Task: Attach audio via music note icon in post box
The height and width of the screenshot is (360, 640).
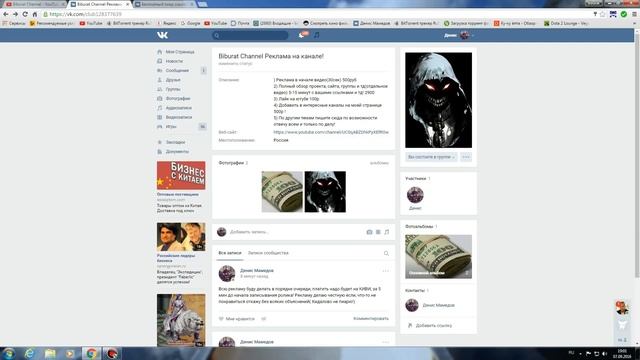Action: click(x=387, y=232)
